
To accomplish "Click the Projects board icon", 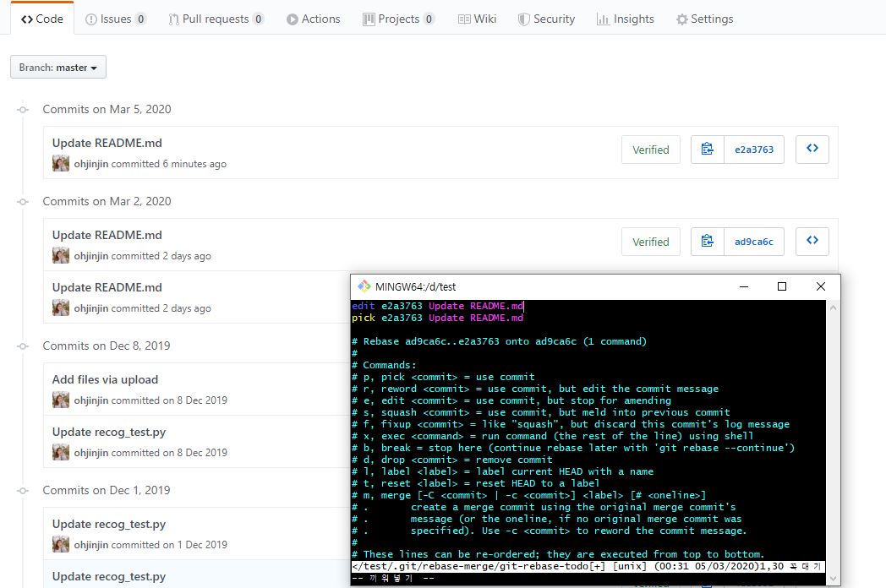I will point(369,18).
